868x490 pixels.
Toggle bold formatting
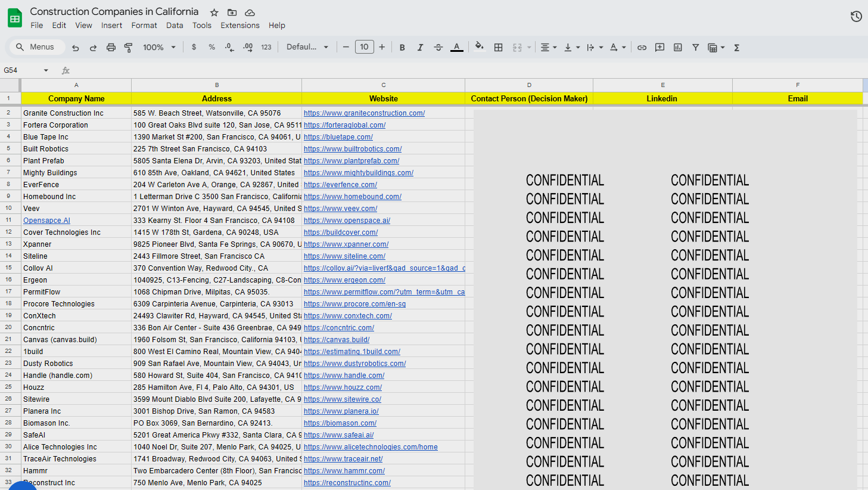tap(402, 48)
